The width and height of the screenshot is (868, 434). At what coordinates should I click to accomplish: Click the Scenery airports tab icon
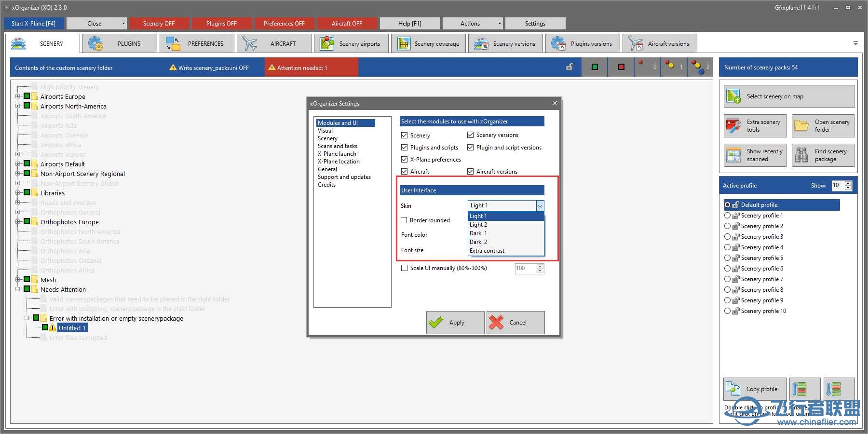(327, 43)
